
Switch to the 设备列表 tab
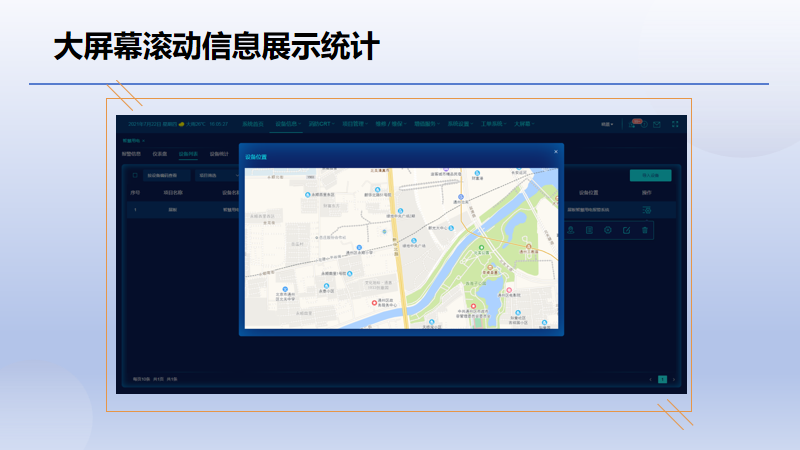click(x=188, y=154)
